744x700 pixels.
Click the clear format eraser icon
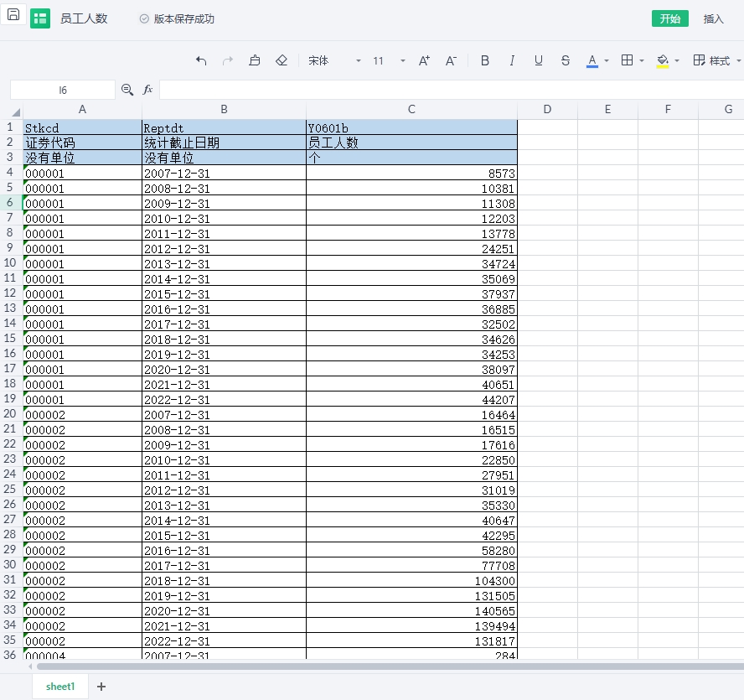282,60
